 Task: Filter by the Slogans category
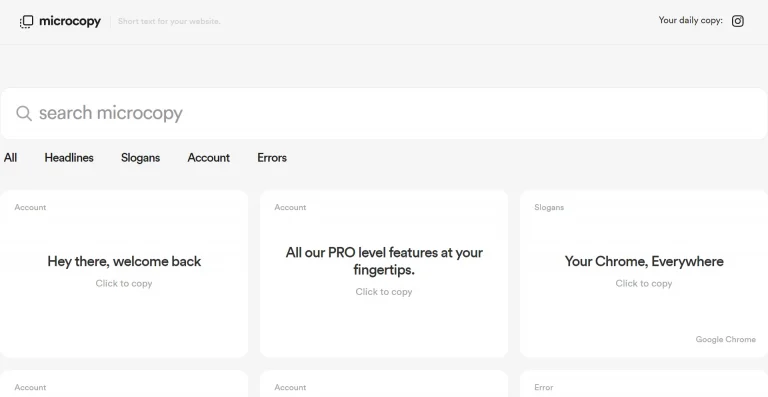point(141,158)
